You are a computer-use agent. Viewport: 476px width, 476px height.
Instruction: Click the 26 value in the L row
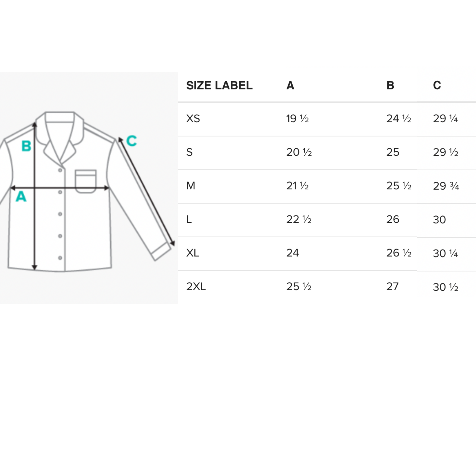pyautogui.click(x=393, y=219)
